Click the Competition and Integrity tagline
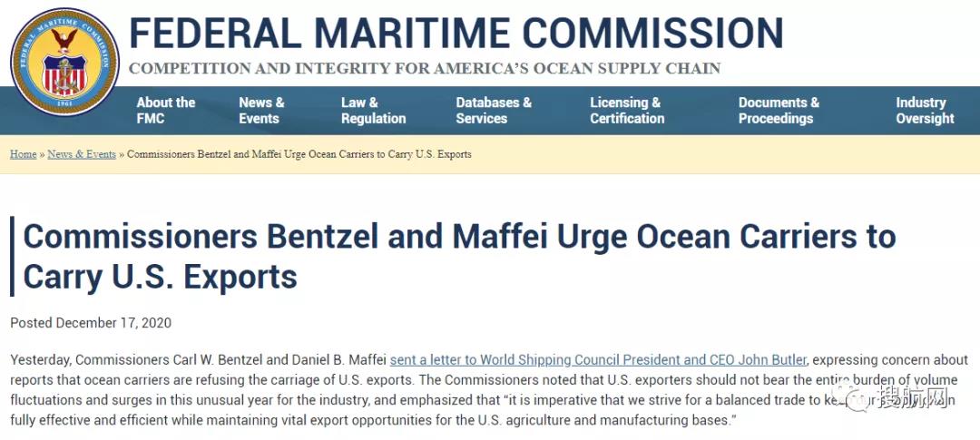The image size is (980, 440). pos(425,69)
